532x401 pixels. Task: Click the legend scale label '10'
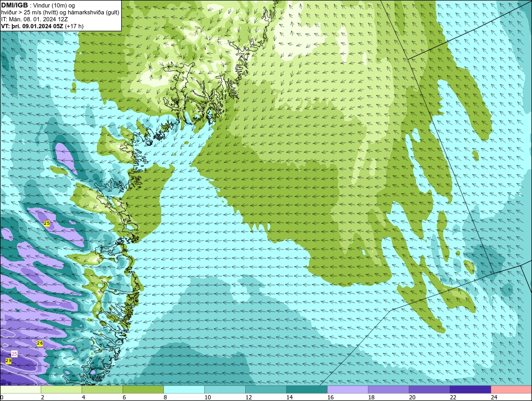(x=207, y=397)
